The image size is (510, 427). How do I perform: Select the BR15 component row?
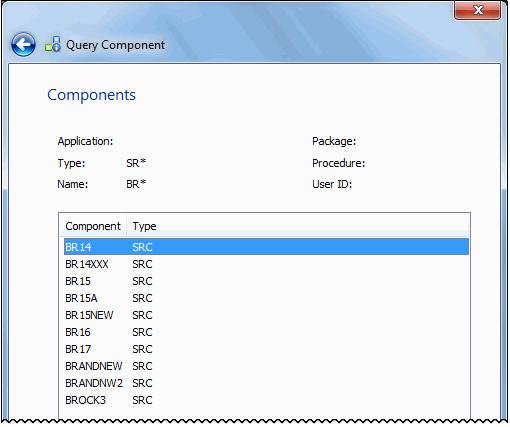click(x=266, y=281)
